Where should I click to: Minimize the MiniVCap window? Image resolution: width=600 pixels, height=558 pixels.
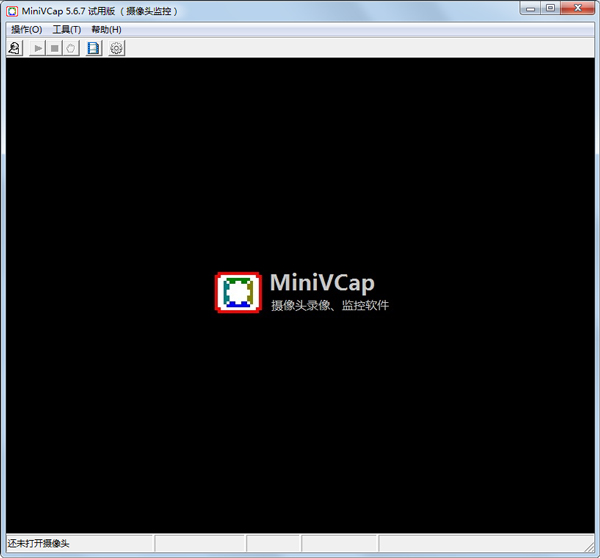click(x=529, y=9)
